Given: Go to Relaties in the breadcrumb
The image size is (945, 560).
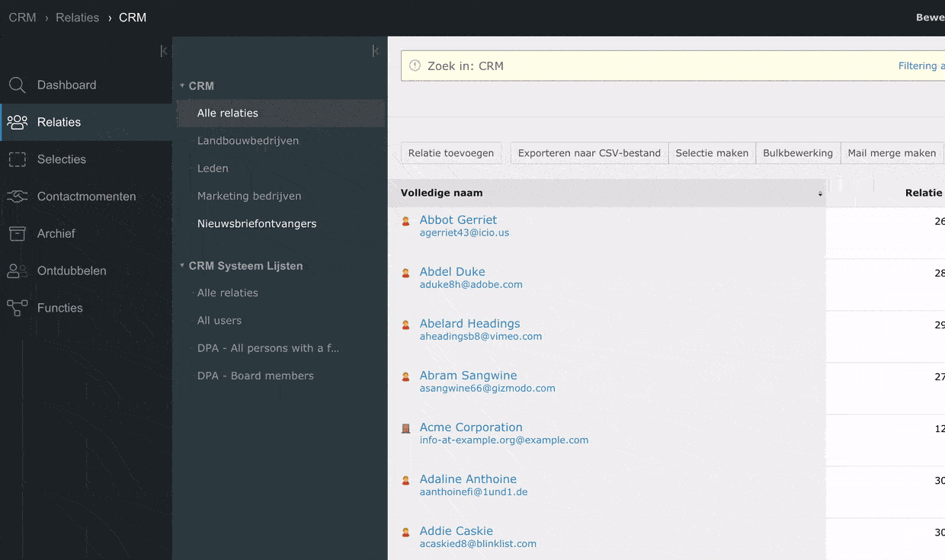Looking at the screenshot, I should pos(77,18).
